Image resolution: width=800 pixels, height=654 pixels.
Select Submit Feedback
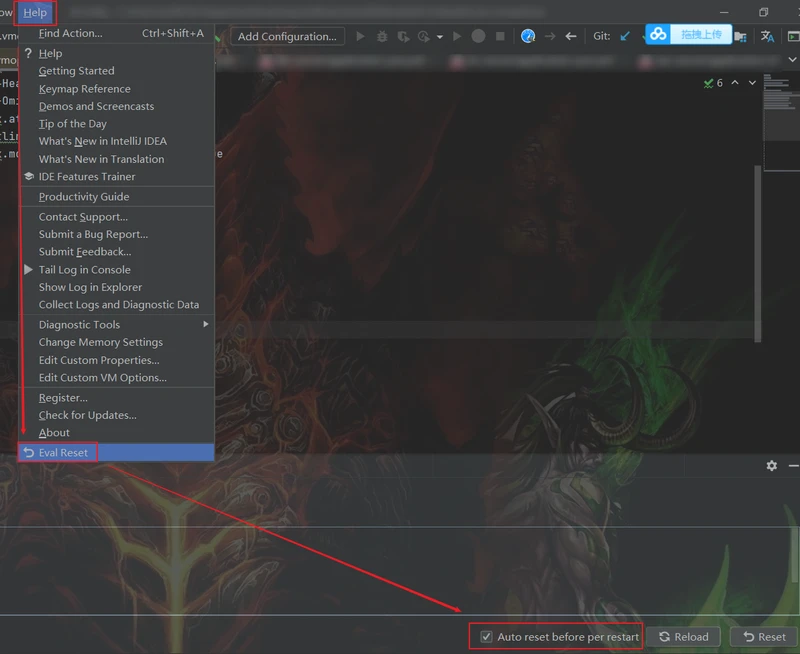tap(117, 251)
